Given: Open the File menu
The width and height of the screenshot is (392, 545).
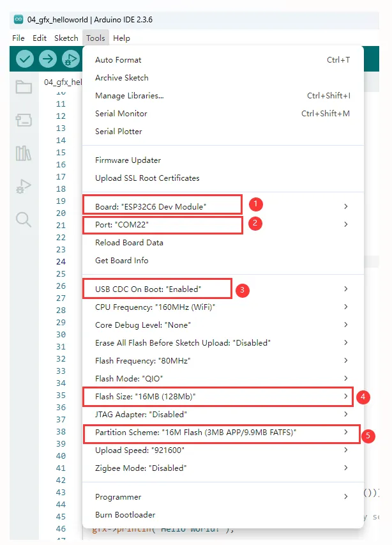Looking at the screenshot, I should coord(19,38).
